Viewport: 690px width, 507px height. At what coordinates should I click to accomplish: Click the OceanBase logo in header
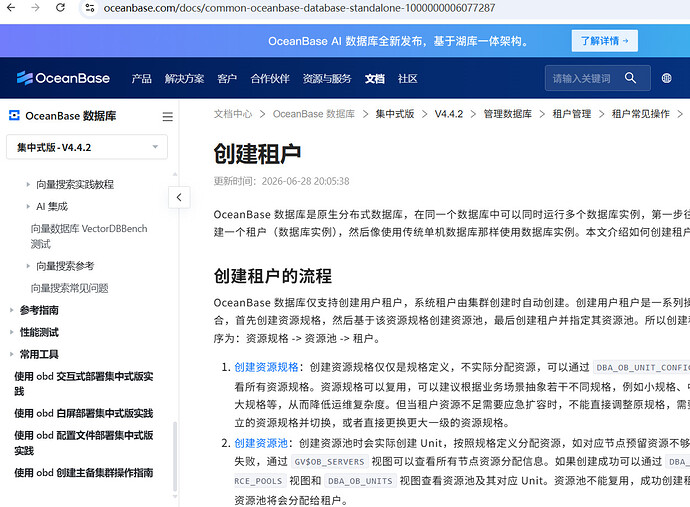[x=63, y=78]
